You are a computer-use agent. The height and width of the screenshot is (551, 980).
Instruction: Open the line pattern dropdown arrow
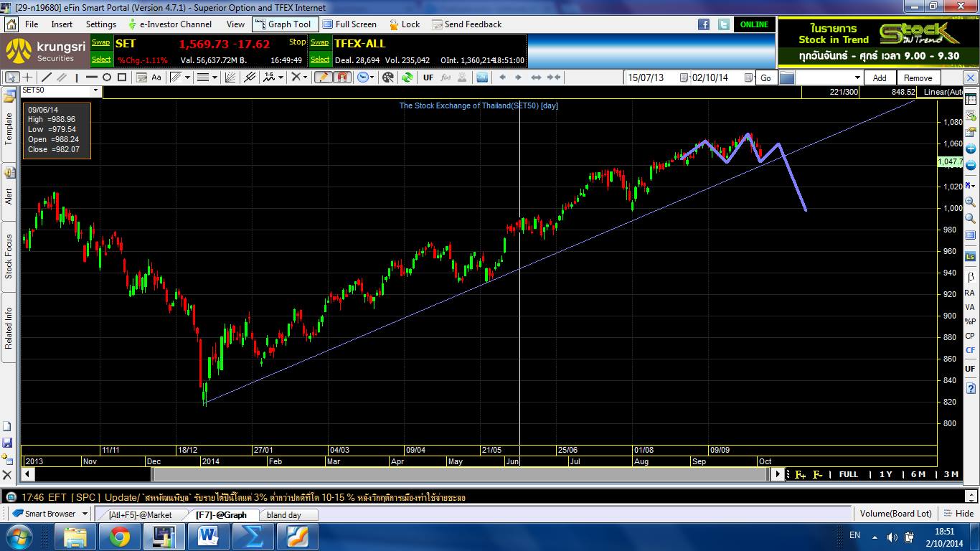188,77
